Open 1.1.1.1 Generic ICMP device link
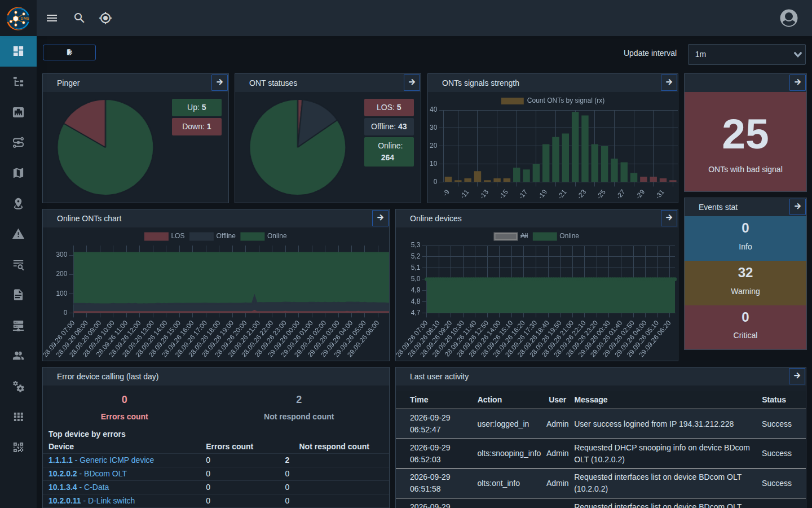 (x=101, y=460)
